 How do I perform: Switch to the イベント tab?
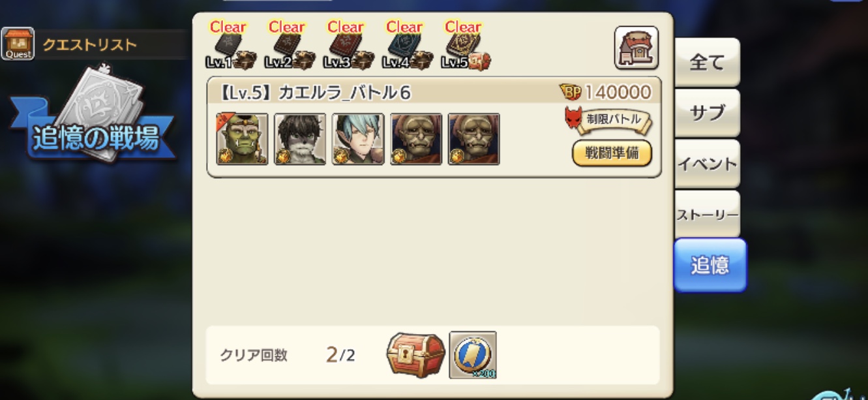coord(707,164)
